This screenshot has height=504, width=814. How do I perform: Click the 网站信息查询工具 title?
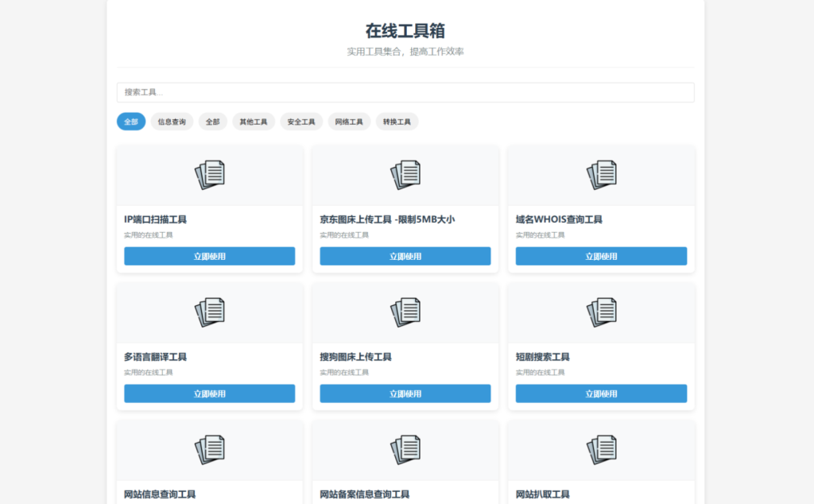(160, 494)
